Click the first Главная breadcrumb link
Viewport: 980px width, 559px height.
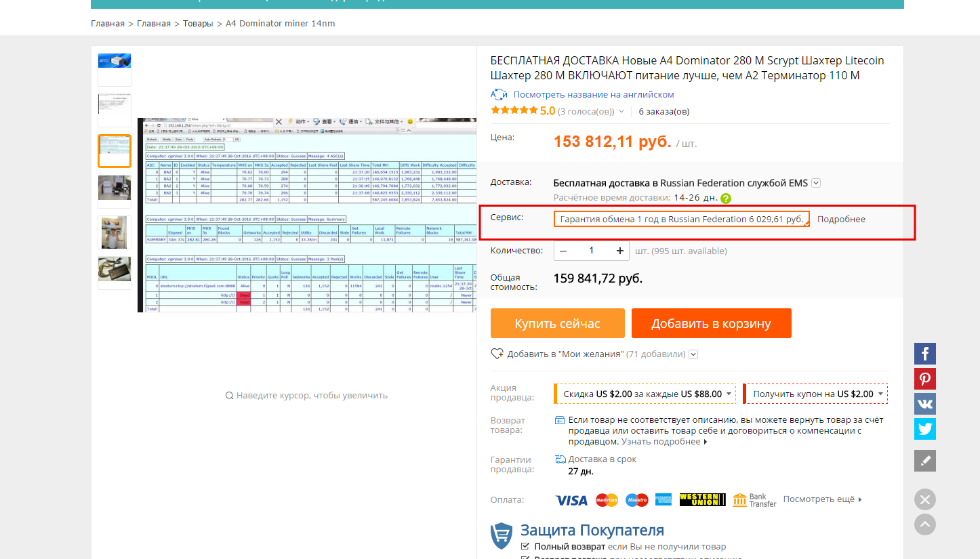point(108,24)
